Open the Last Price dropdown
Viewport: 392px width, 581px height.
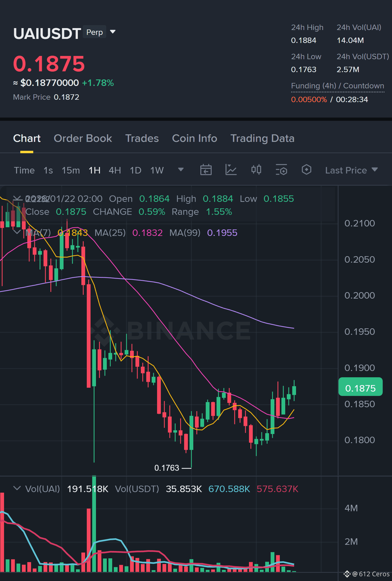[x=351, y=170]
